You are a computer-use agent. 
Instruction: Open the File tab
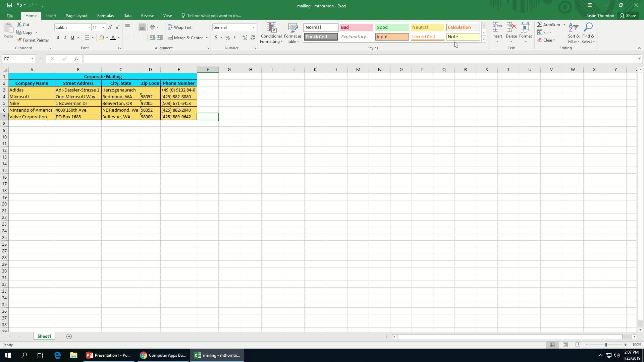click(x=10, y=16)
